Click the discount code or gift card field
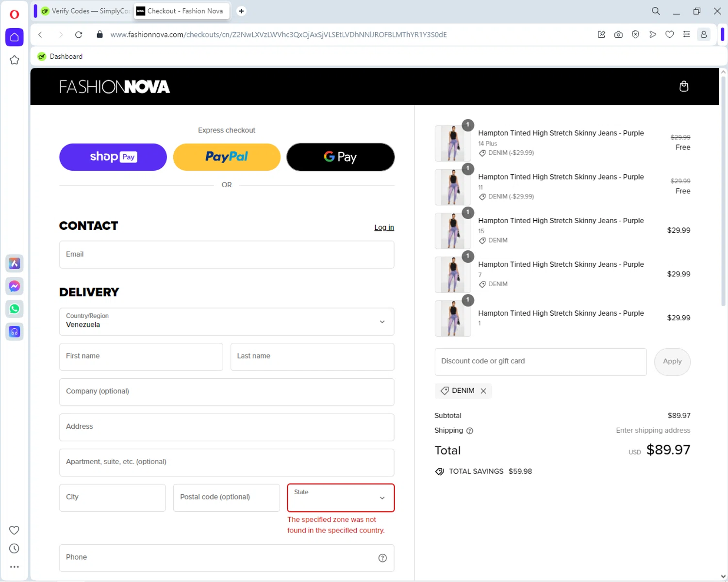Image resolution: width=728 pixels, height=582 pixels. 541,362
